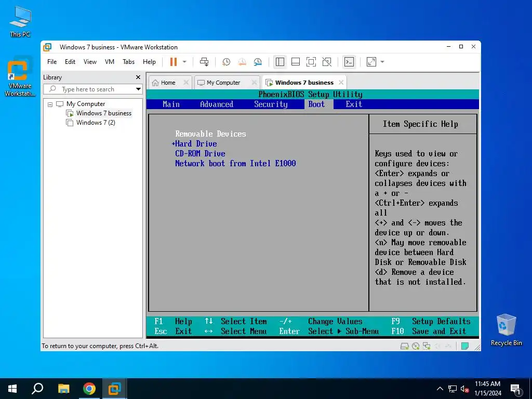
Task: Open the Tabs menu
Action: click(x=129, y=62)
